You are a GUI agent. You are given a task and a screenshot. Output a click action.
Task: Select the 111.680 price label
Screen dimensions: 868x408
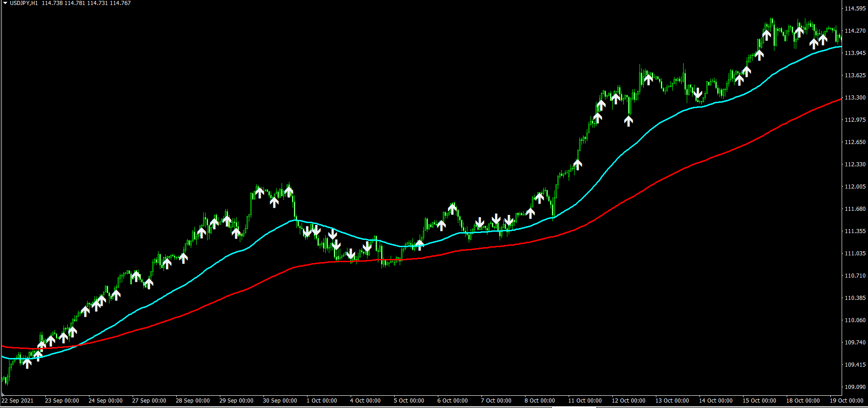click(x=855, y=209)
